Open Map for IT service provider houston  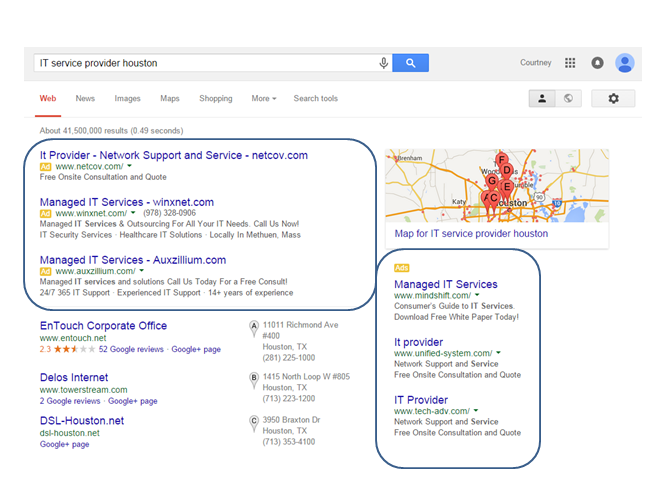[x=471, y=234]
